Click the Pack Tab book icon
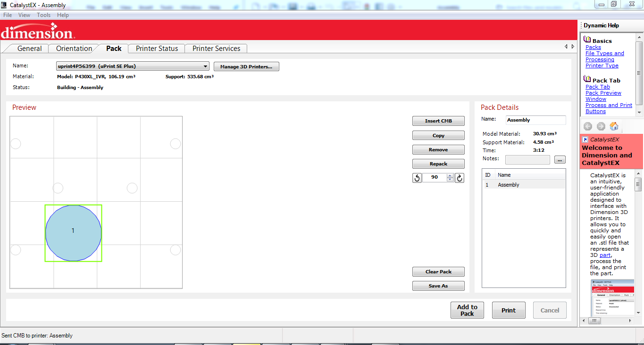 (587, 79)
